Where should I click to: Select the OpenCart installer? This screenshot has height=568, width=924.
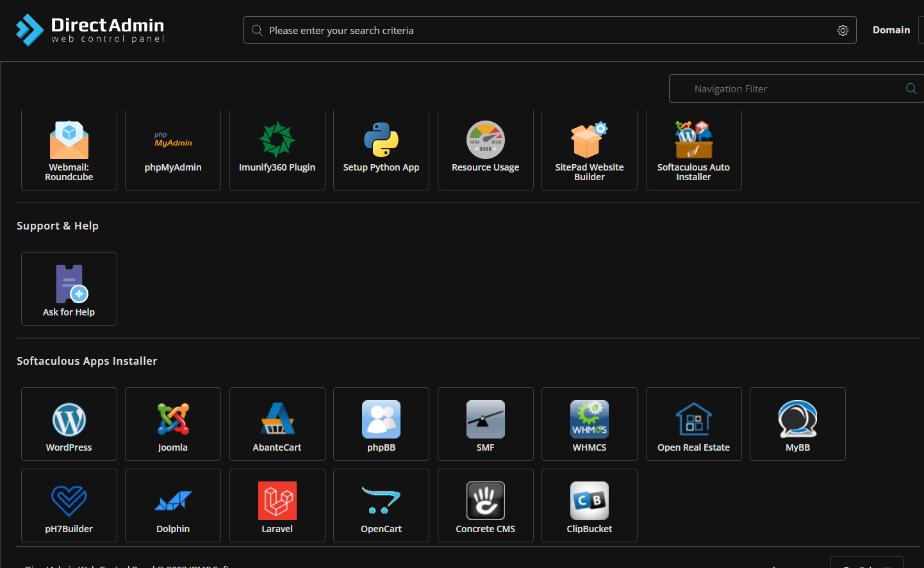[x=381, y=505]
